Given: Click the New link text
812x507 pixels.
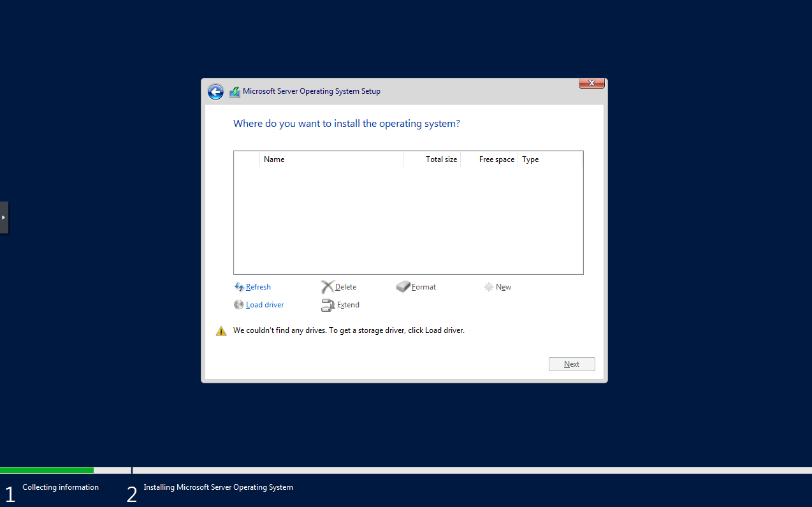Looking at the screenshot, I should pyautogui.click(x=504, y=287).
